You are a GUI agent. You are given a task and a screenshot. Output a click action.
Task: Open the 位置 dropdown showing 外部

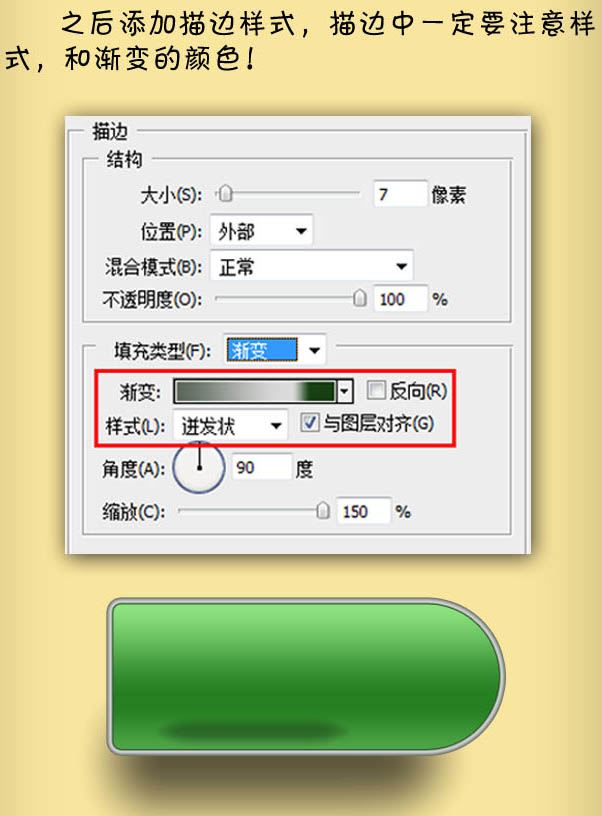261,231
